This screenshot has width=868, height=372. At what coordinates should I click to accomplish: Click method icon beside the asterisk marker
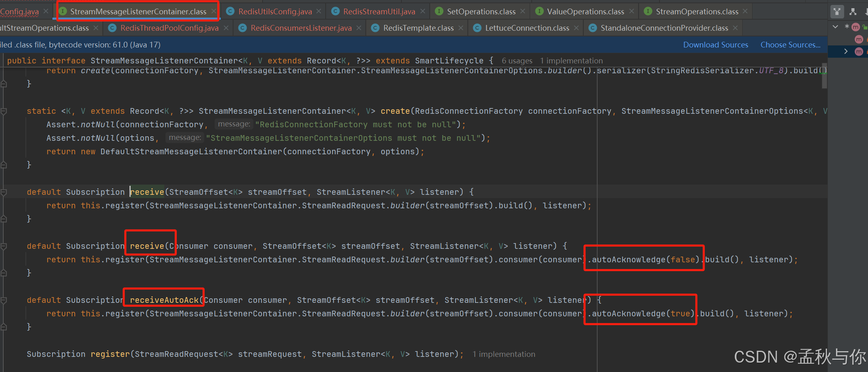[x=856, y=27]
